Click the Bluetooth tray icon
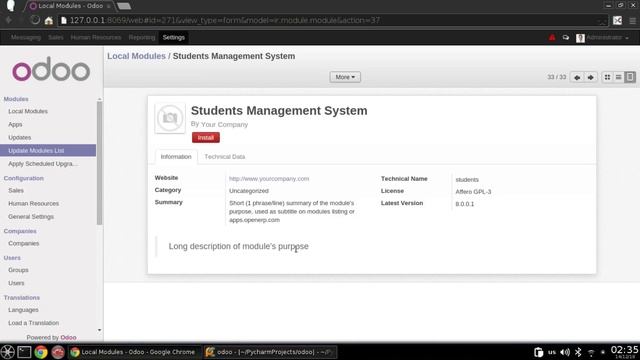Image resolution: width=640 pixels, height=360 pixels. coord(578,352)
